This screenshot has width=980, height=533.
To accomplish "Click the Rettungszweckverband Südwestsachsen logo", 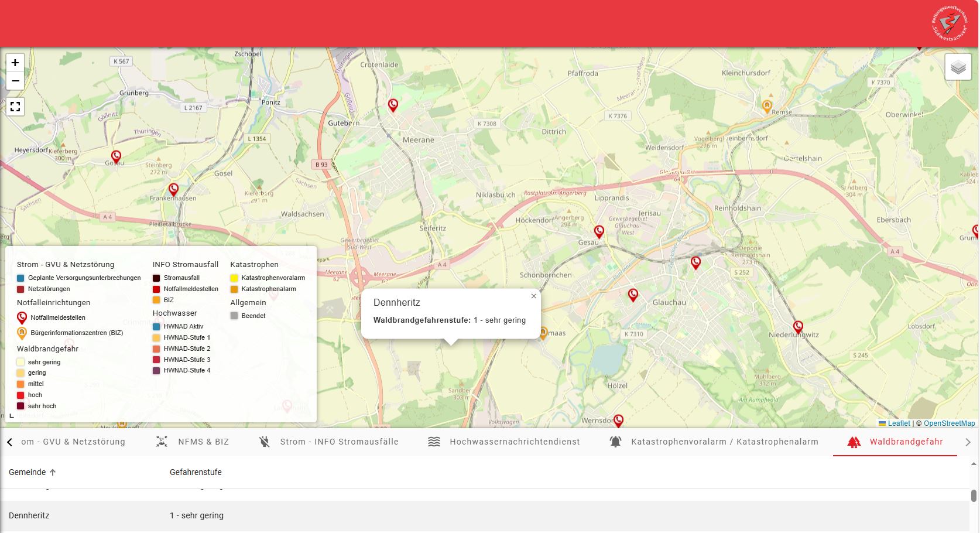I will (x=949, y=24).
